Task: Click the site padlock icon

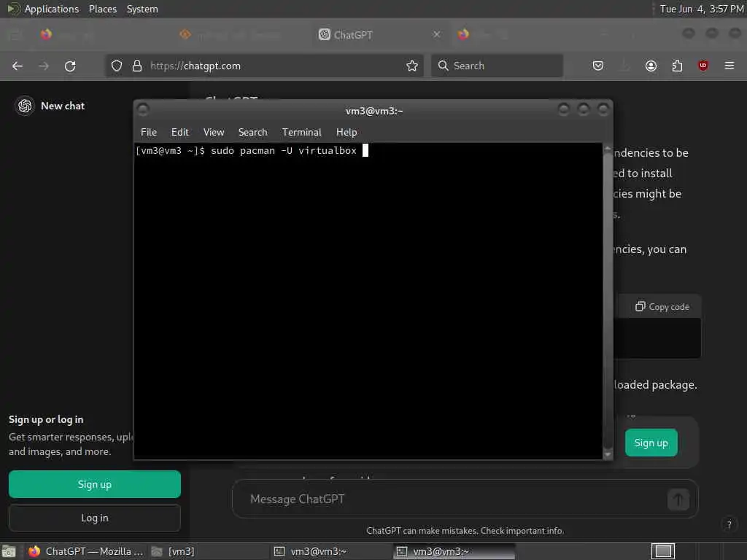Action: coord(137,66)
